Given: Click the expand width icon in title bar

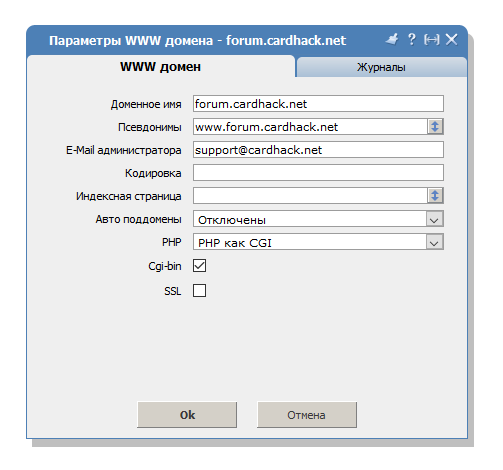Looking at the screenshot, I should [x=432, y=40].
